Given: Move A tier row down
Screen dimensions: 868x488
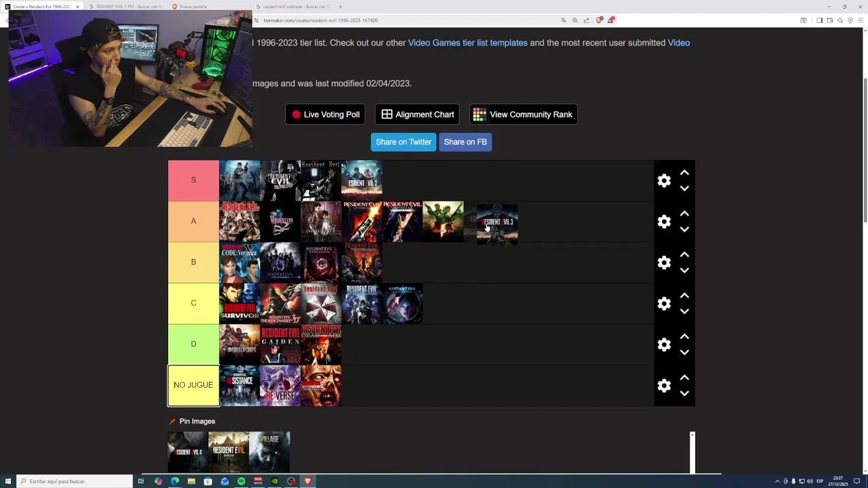Looking at the screenshot, I should coord(684,229).
